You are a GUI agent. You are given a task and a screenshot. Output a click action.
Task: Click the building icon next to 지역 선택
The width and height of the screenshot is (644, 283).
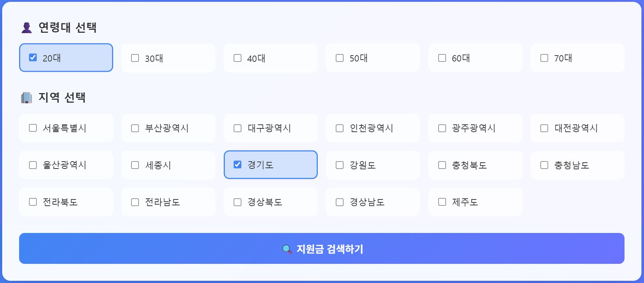pos(26,98)
